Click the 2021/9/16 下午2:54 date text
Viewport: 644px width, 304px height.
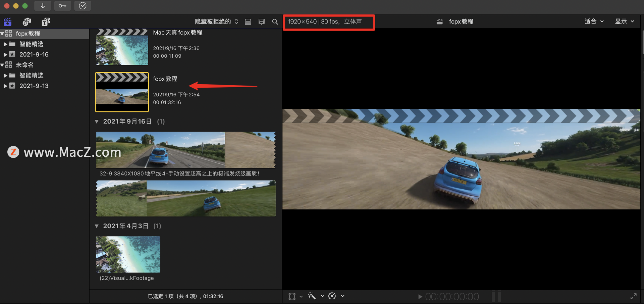(x=176, y=95)
